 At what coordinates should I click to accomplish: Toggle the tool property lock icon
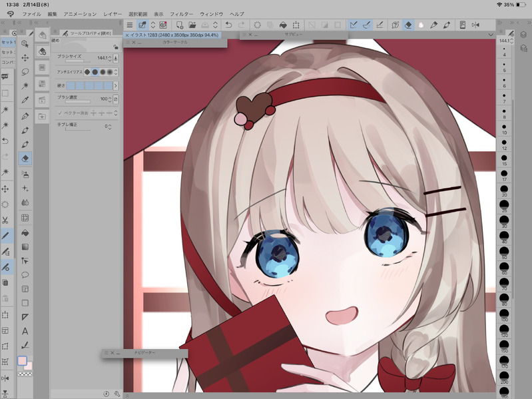coord(116,47)
